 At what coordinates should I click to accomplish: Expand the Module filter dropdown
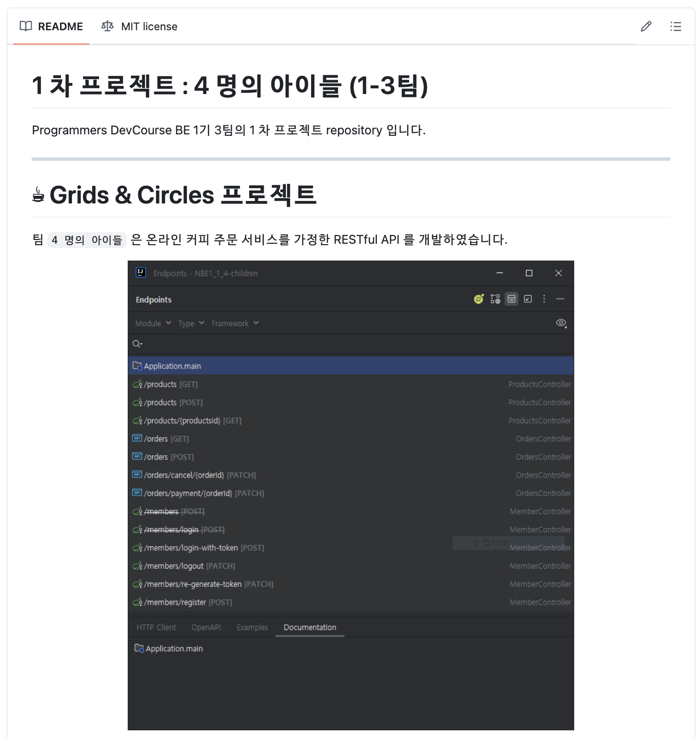tap(153, 323)
